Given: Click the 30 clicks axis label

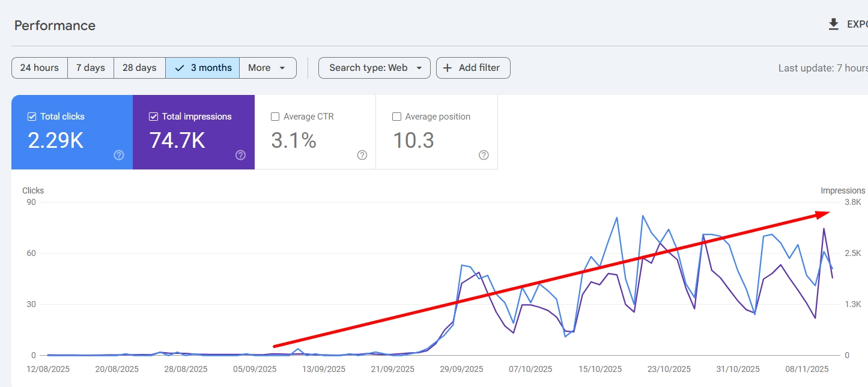Looking at the screenshot, I should (x=31, y=305).
